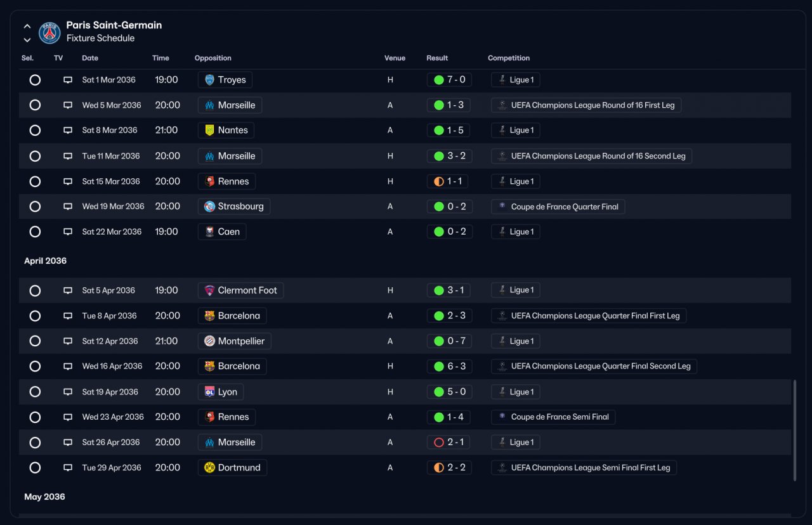Select the radio button for Troyes fixture
The width and height of the screenshot is (812, 525).
[x=35, y=80]
